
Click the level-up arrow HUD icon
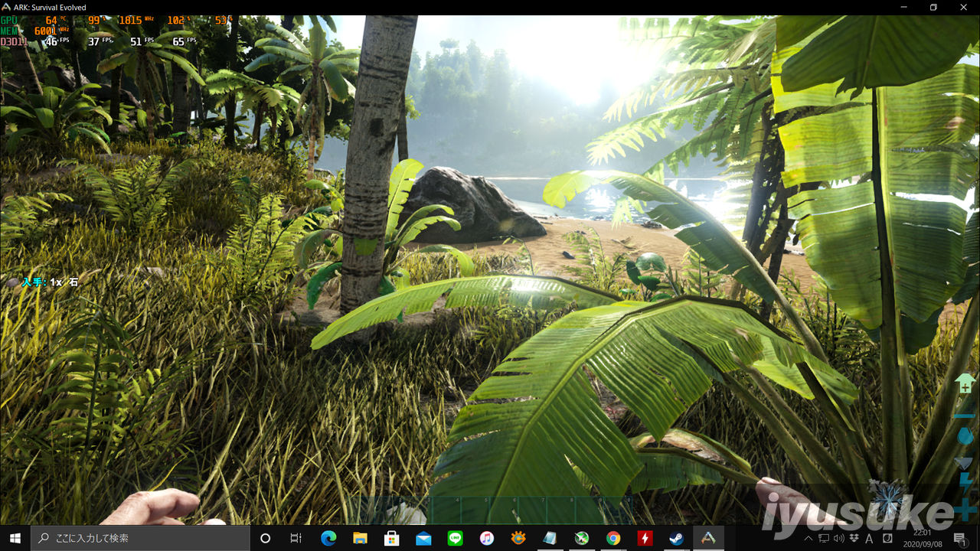(x=965, y=383)
